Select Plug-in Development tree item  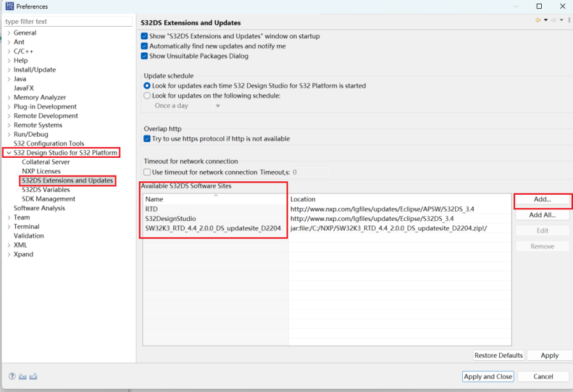point(45,106)
